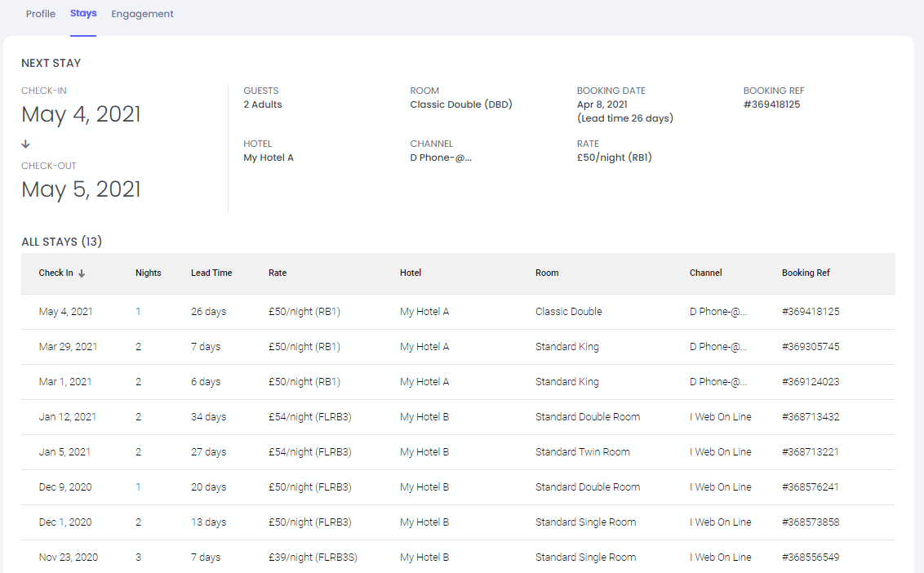Click the Rate column header
Screen dimensions: 924x573
coord(278,273)
